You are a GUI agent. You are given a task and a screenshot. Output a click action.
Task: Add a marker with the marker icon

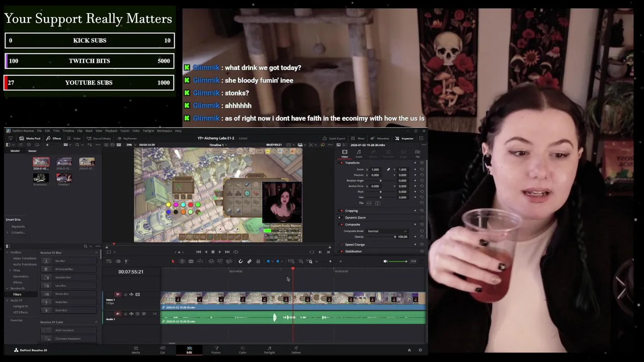pyautogui.click(x=278, y=261)
